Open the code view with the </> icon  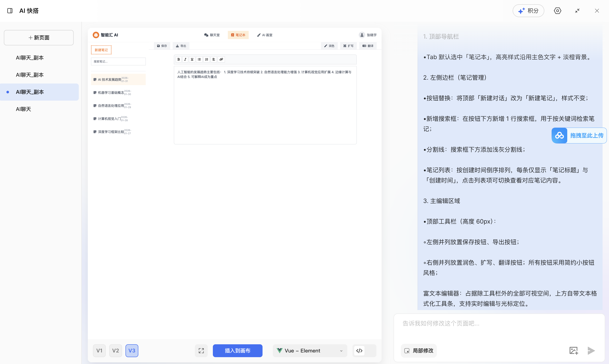(359, 351)
